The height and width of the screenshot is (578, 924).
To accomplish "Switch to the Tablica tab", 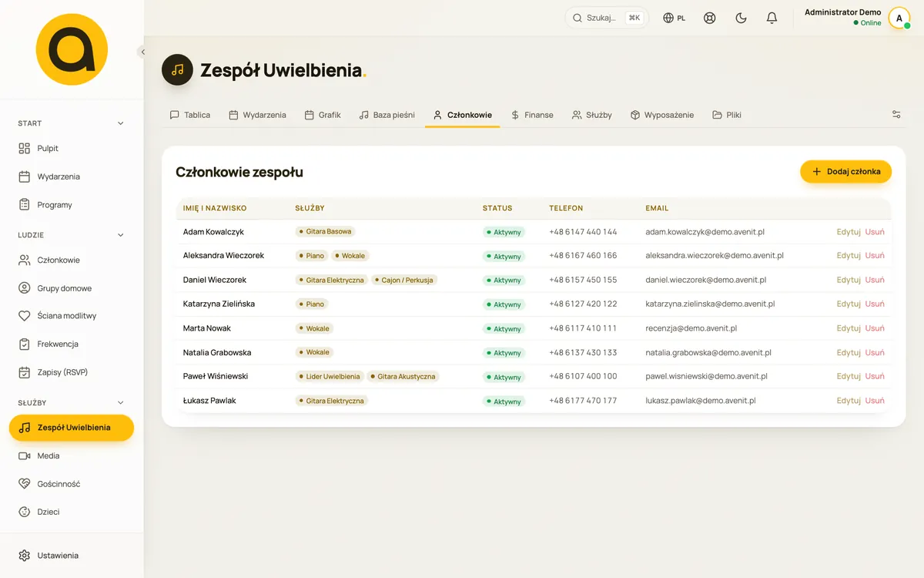I will pos(189,115).
